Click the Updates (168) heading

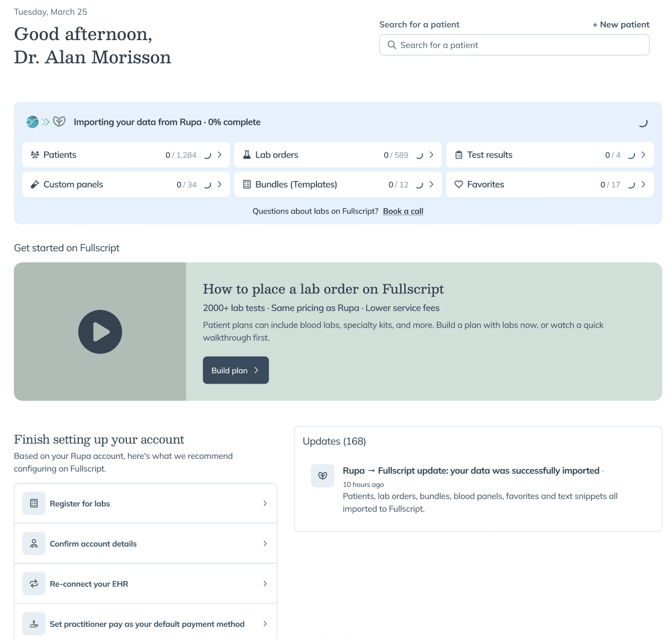pos(334,441)
